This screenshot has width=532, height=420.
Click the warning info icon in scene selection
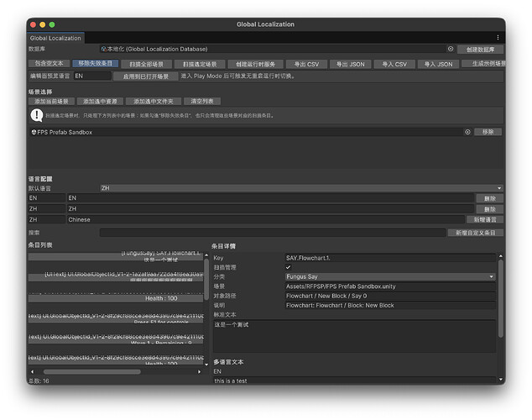37,115
